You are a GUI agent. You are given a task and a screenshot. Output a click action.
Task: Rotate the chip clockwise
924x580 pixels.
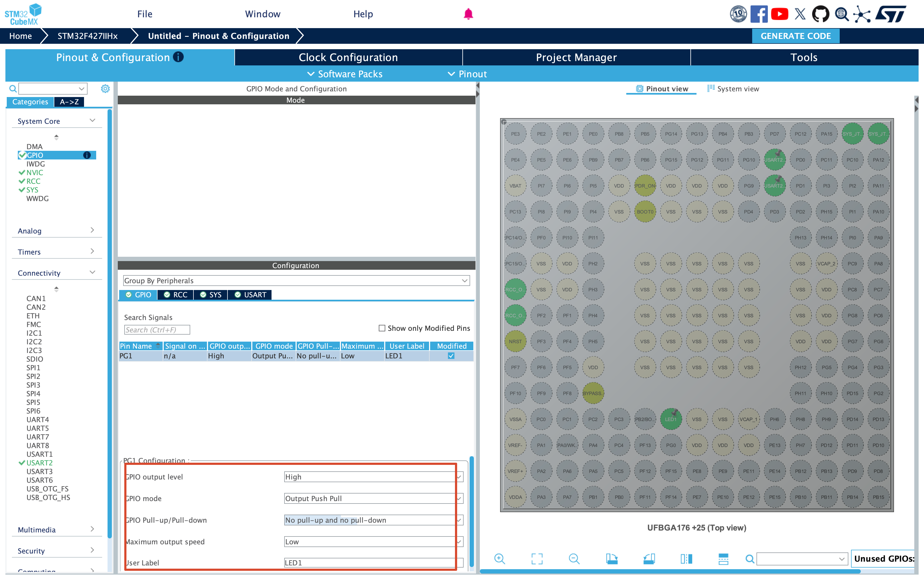611,559
